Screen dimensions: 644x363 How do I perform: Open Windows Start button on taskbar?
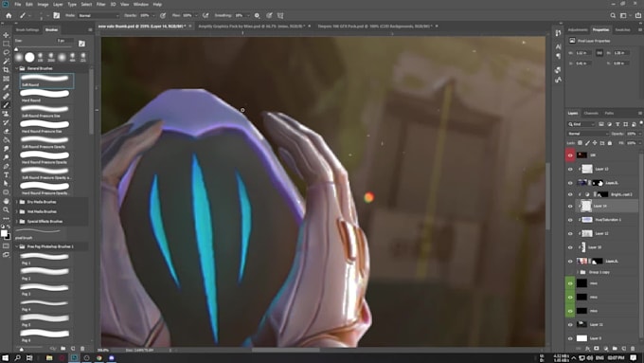coord(6,357)
